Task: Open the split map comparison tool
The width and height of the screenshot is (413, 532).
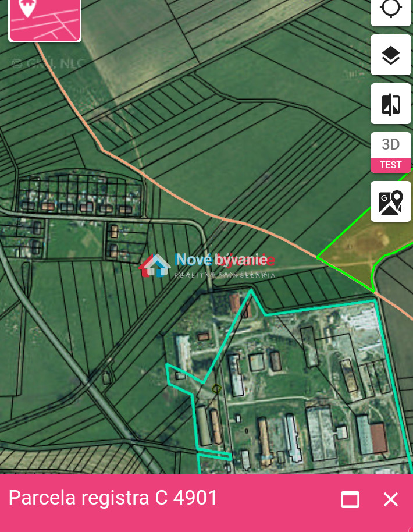Action: (x=391, y=104)
